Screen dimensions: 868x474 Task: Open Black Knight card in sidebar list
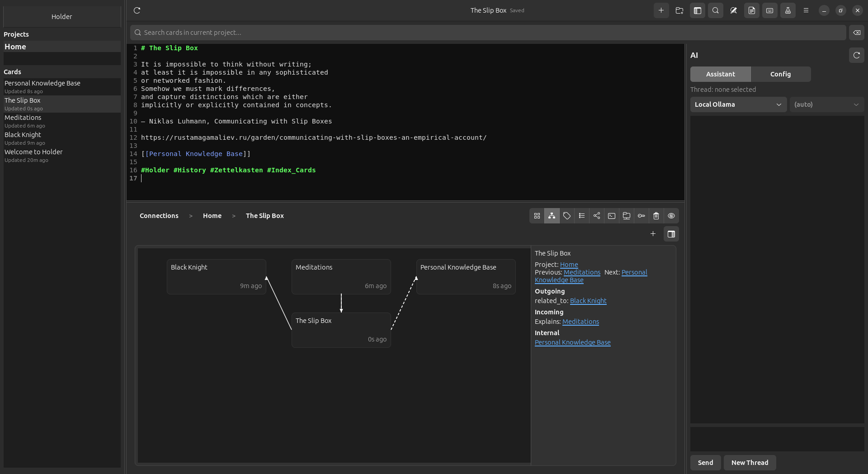[x=62, y=138]
